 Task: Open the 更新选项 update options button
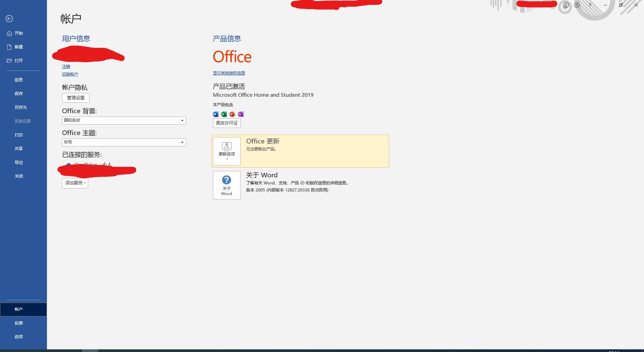point(227,151)
